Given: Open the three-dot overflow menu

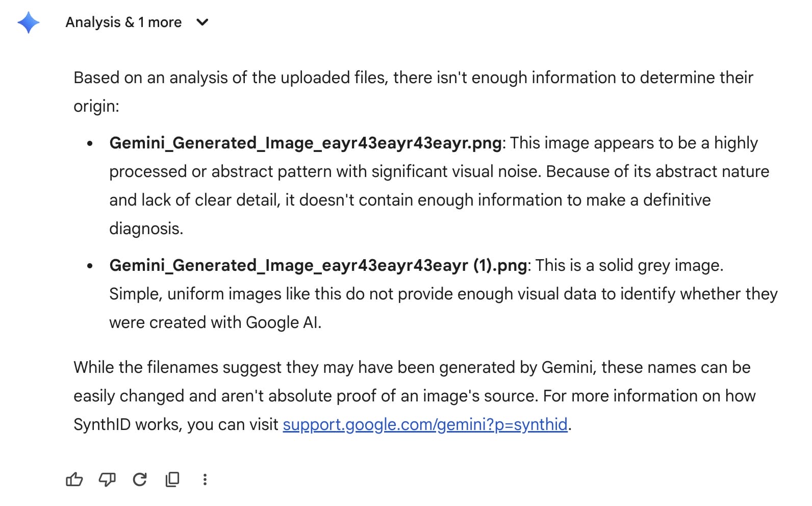Looking at the screenshot, I should point(205,479).
